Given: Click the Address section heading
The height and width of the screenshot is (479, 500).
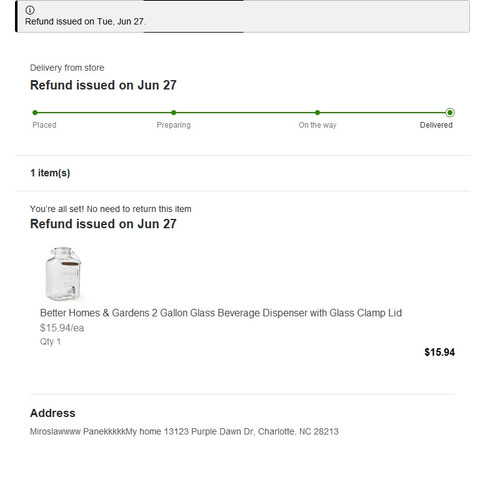Looking at the screenshot, I should [53, 413].
